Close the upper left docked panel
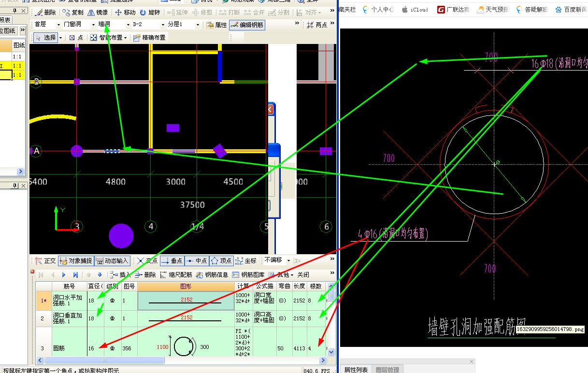Screen dimensions: 588x373 tap(23, 11)
